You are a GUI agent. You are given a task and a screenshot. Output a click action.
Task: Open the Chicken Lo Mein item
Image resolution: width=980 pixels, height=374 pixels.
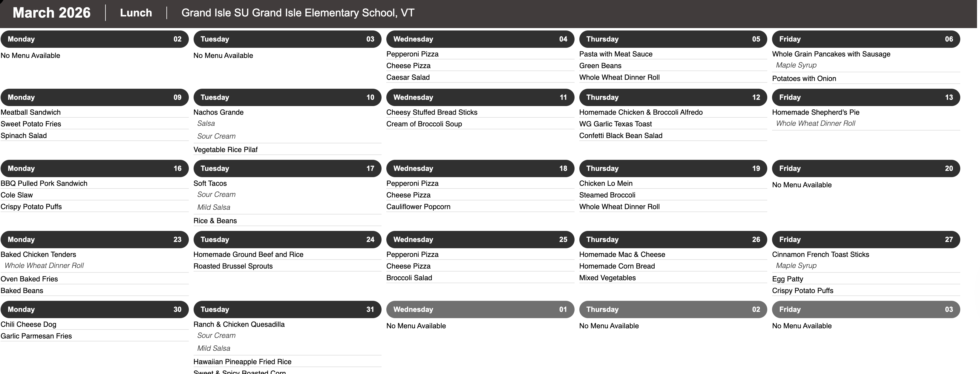(606, 183)
